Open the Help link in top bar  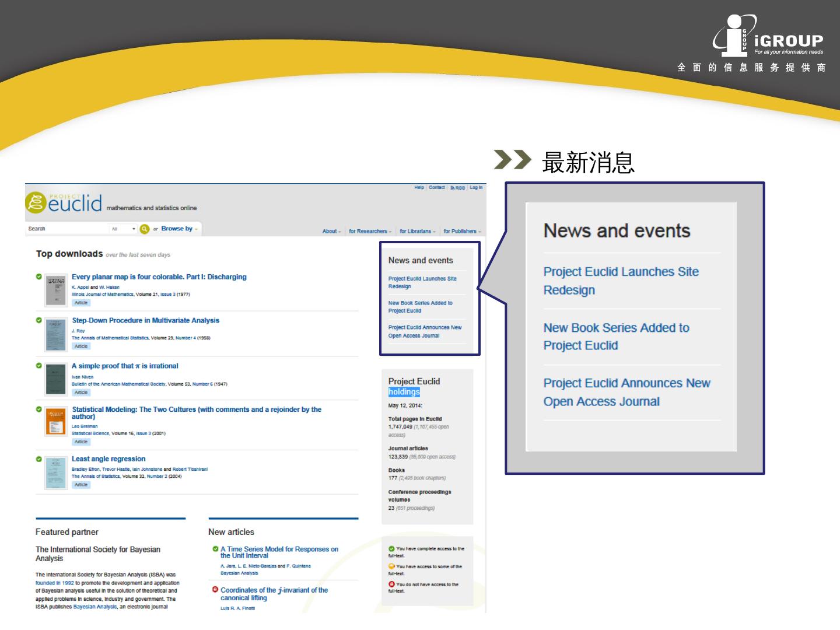click(419, 188)
